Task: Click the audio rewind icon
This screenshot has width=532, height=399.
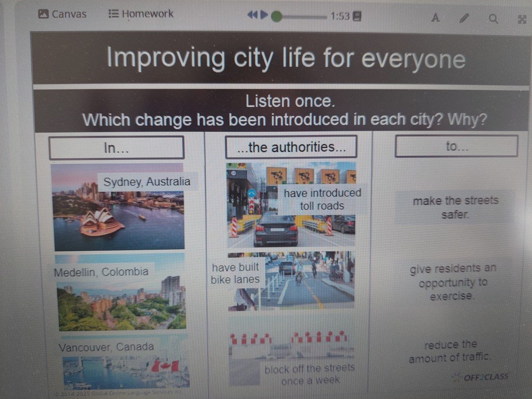Action: (252, 16)
